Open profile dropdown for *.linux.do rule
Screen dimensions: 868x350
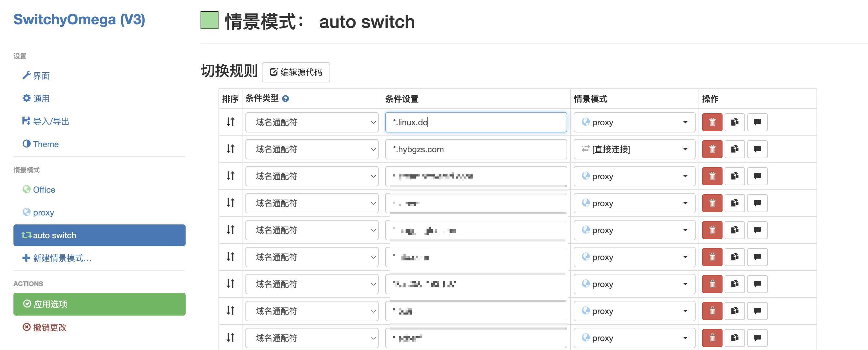(634, 122)
